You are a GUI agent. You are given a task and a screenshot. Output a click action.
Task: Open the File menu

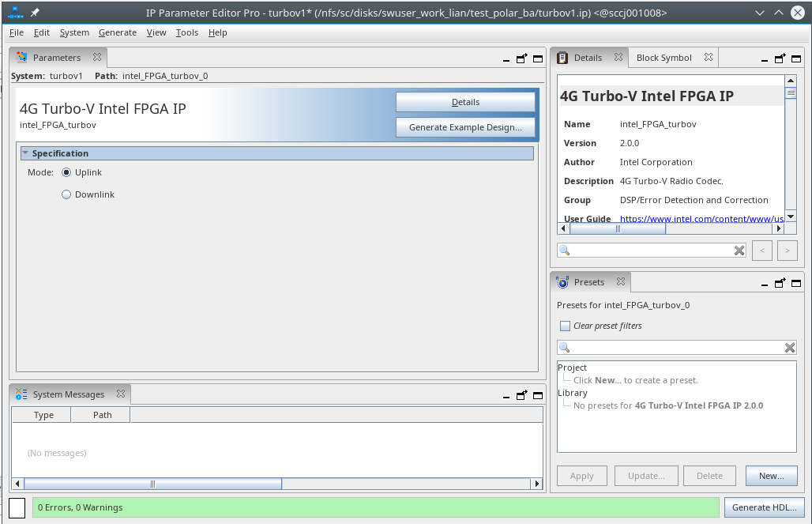(17, 32)
